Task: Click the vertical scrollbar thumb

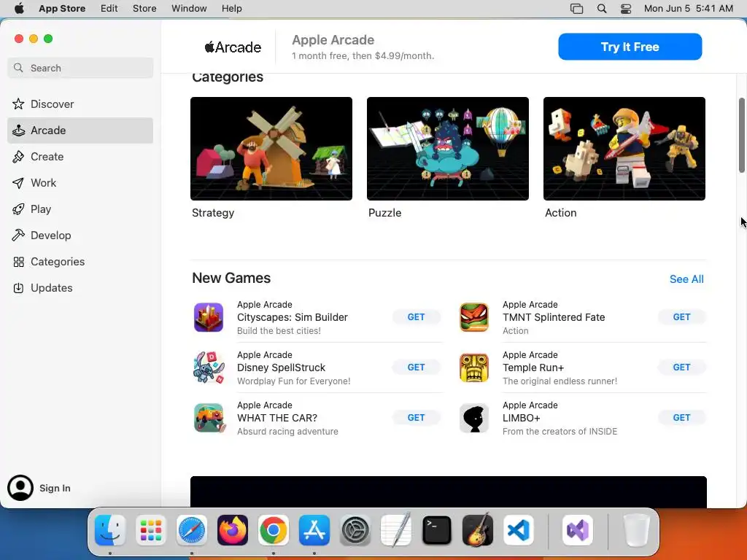Action: [742, 135]
